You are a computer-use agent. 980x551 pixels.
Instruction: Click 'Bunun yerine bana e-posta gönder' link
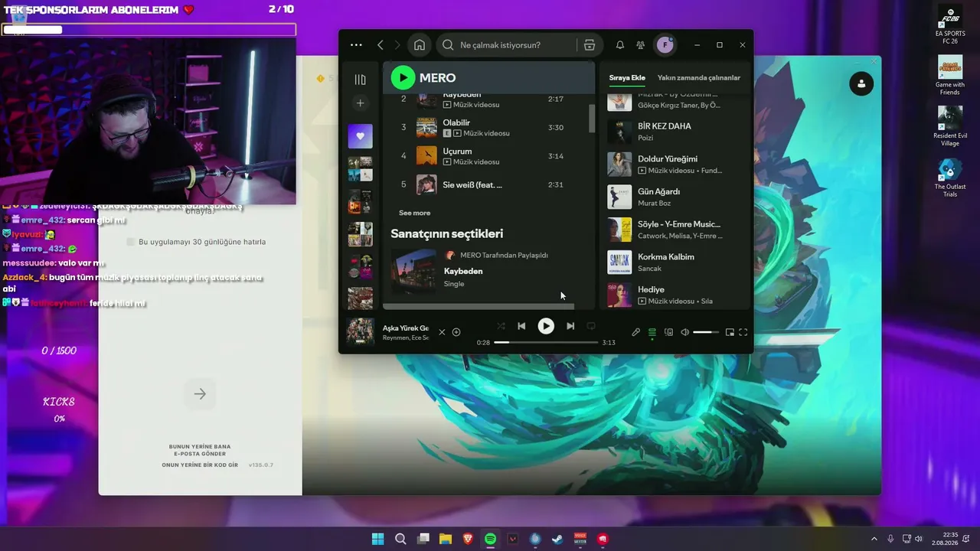[200, 450]
